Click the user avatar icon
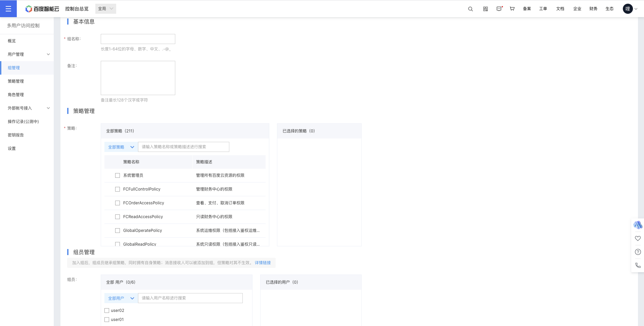This screenshot has width=644, height=326. pos(628,9)
